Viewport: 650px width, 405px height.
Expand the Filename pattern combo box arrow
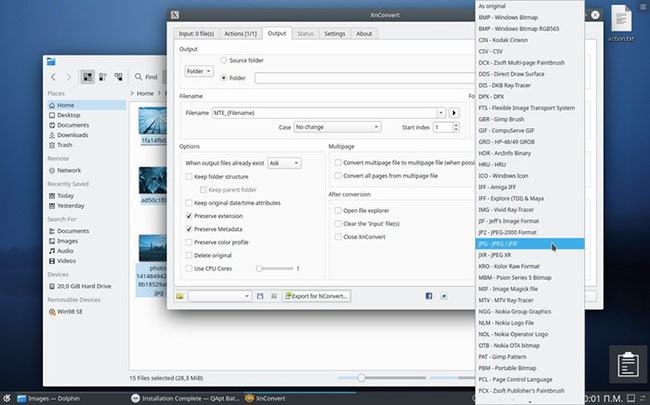coord(441,113)
